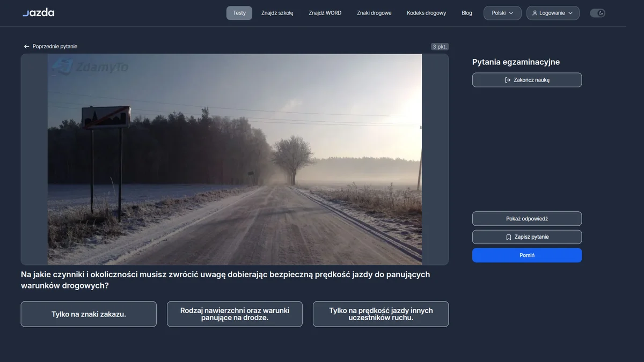Image resolution: width=644 pixels, height=362 pixels.
Task: Open the Polski language dropdown
Action: point(502,13)
